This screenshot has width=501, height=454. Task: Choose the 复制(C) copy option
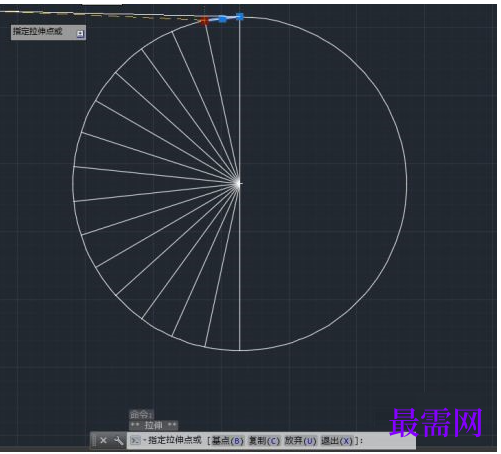(264, 441)
